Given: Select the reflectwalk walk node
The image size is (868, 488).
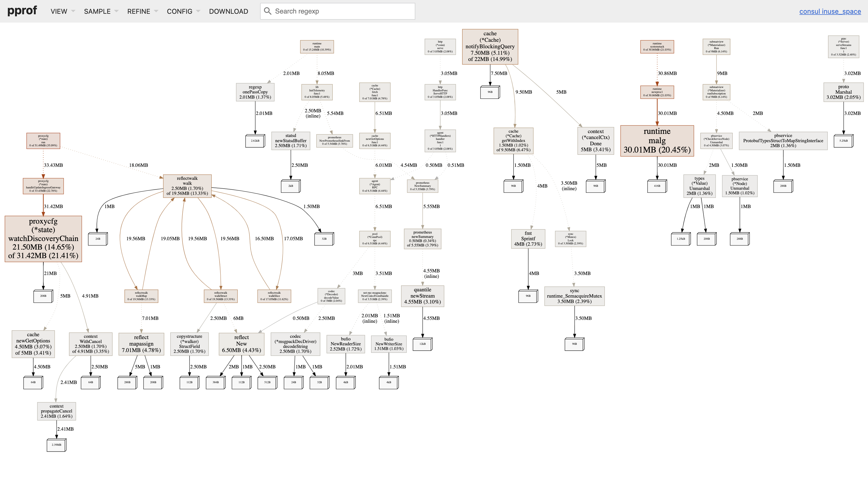Looking at the screenshot, I should [x=187, y=186].
